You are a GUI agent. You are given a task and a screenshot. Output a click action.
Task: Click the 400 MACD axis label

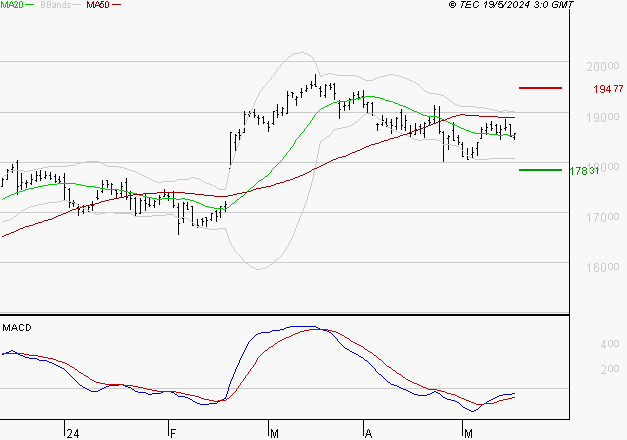click(x=610, y=344)
